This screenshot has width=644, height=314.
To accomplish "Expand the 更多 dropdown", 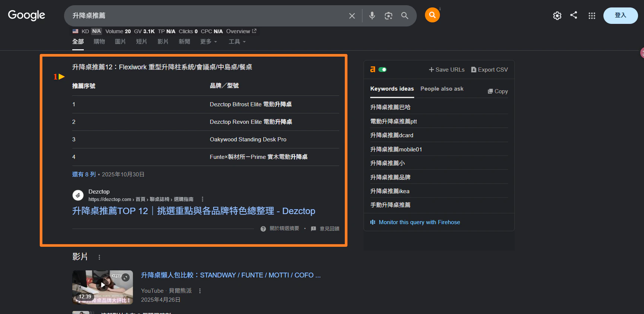I will (x=209, y=41).
